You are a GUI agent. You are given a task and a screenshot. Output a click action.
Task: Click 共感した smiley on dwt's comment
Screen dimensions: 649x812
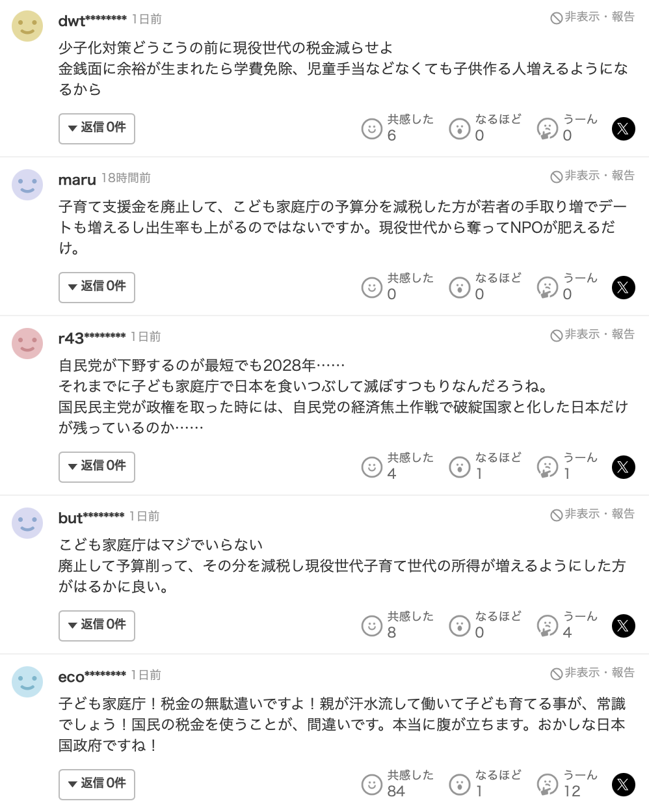[371, 129]
